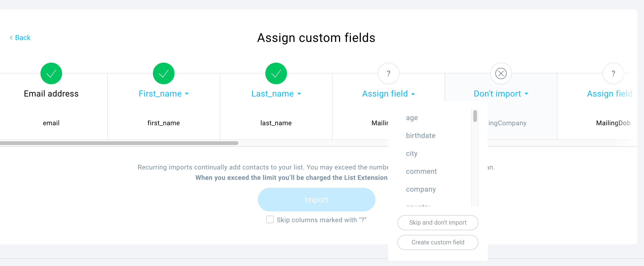Select "city" in the field list

point(412,153)
